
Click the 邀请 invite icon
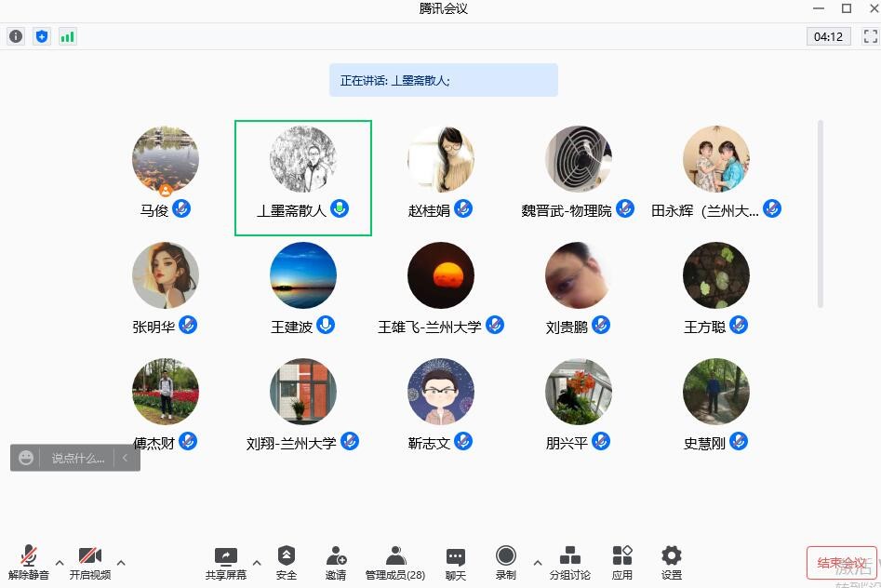click(x=336, y=562)
